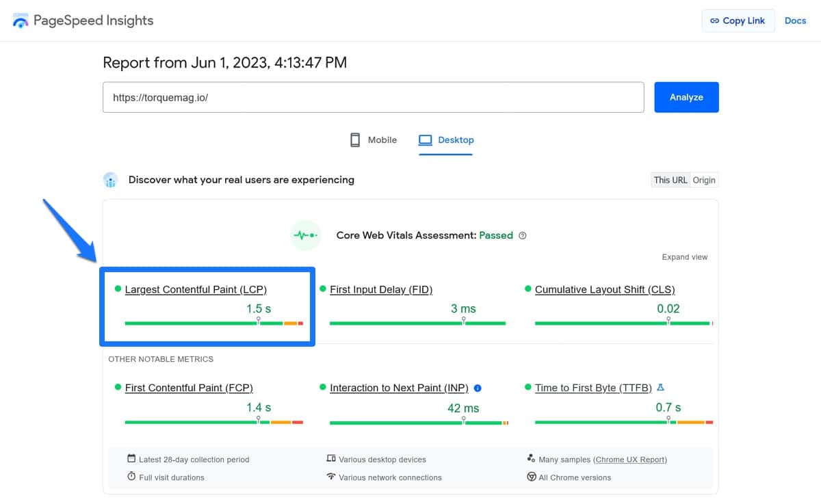Click the Core Web Vitals pulse icon

[305, 235]
